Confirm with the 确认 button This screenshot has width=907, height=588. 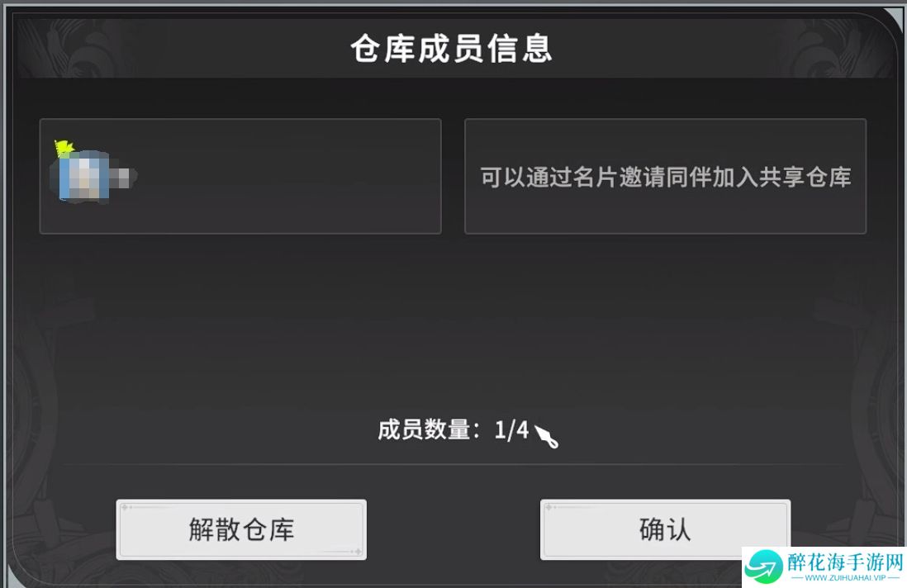click(x=665, y=529)
